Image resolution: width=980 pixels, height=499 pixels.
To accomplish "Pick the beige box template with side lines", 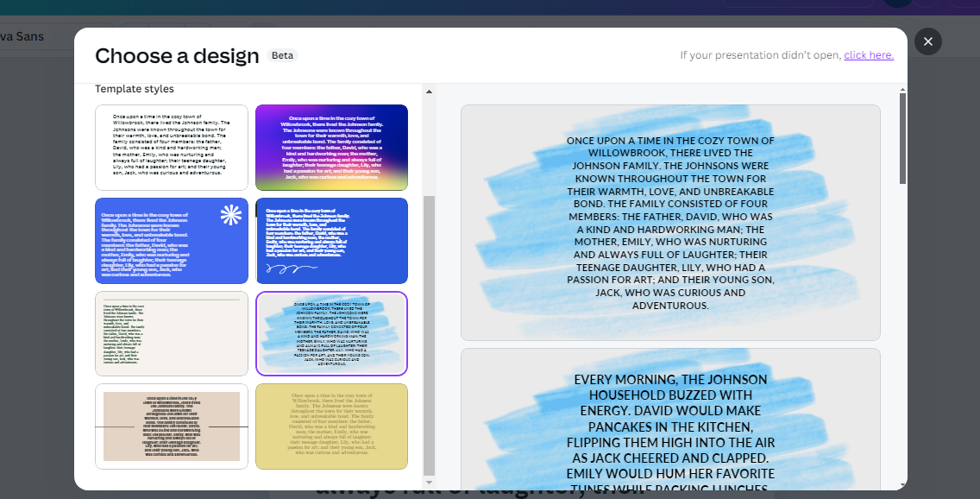I will click(x=172, y=426).
